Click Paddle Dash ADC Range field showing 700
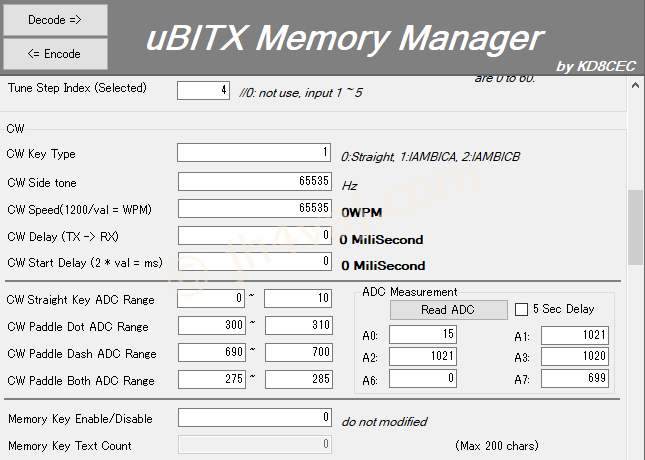This screenshot has width=645, height=460. click(299, 353)
